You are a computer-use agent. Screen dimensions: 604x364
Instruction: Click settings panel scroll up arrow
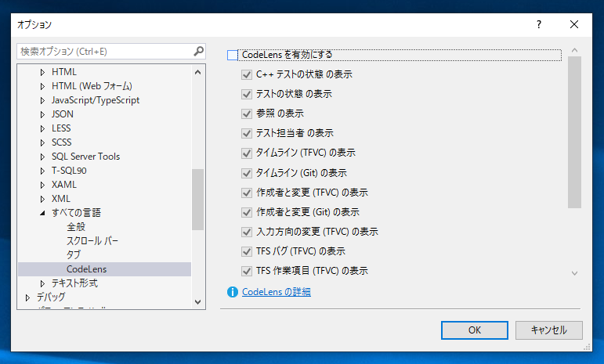pos(574,50)
